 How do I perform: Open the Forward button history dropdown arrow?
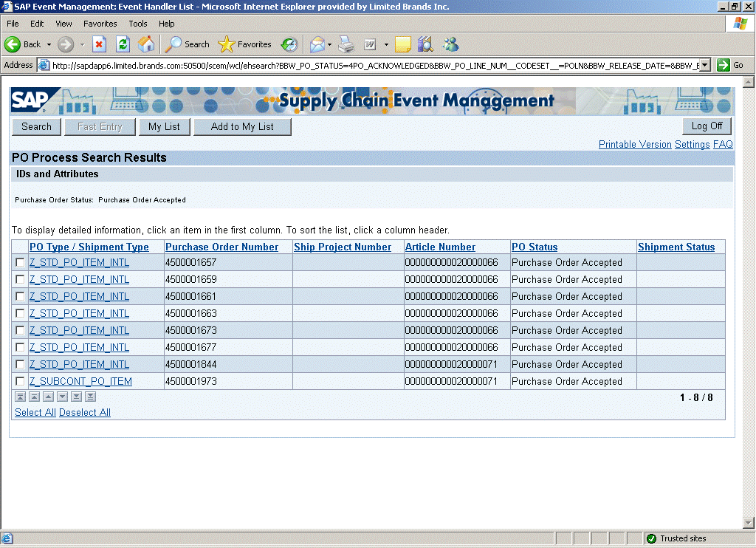click(82, 44)
